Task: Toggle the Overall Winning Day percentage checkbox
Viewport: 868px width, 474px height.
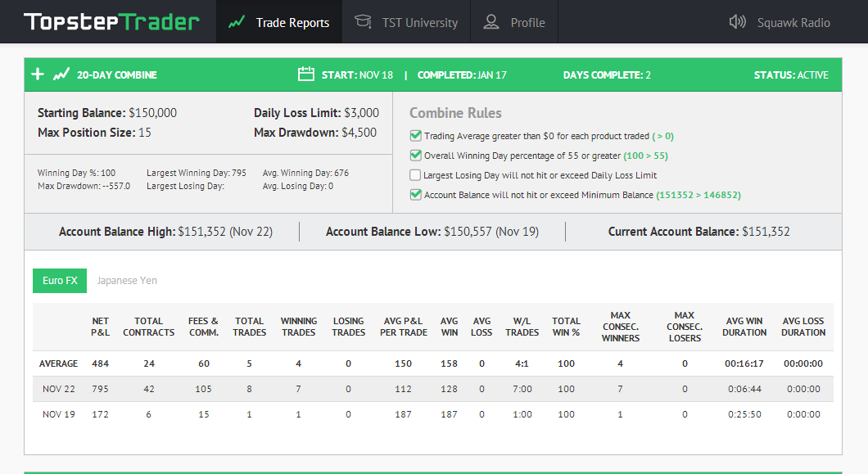Action: 415,155
